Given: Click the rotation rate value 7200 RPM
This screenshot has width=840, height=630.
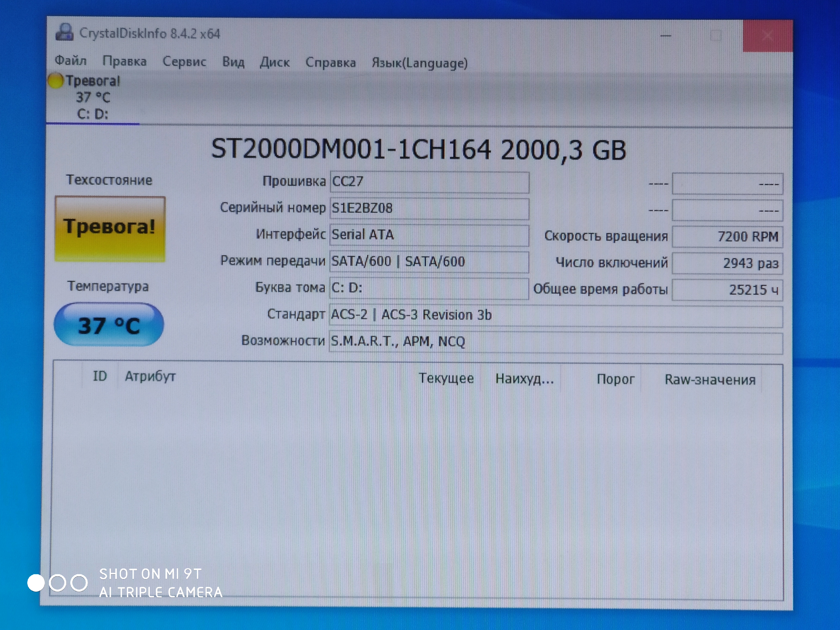Looking at the screenshot, I should pyautogui.click(x=728, y=237).
